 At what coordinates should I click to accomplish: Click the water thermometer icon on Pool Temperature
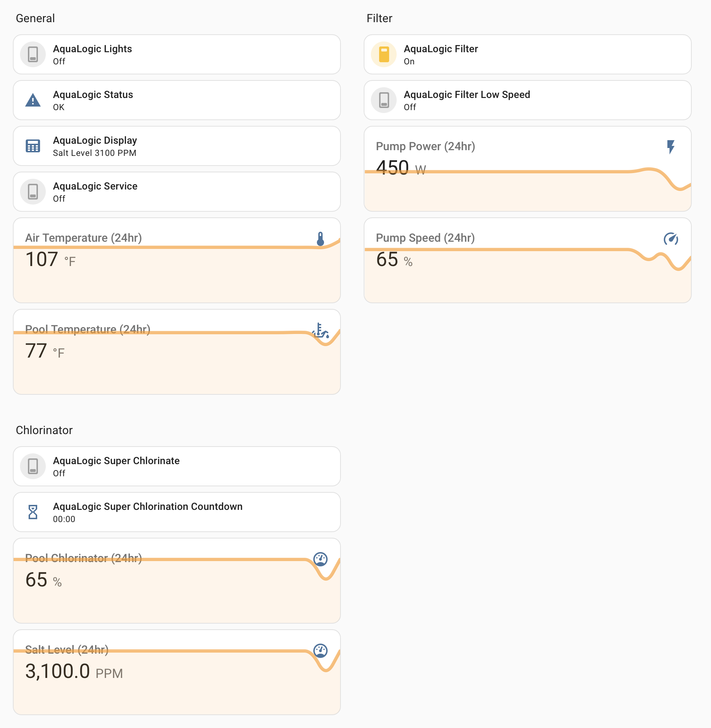(320, 330)
